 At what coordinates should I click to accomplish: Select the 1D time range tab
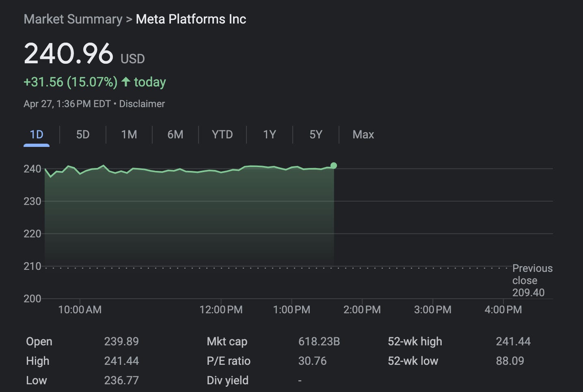click(37, 135)
